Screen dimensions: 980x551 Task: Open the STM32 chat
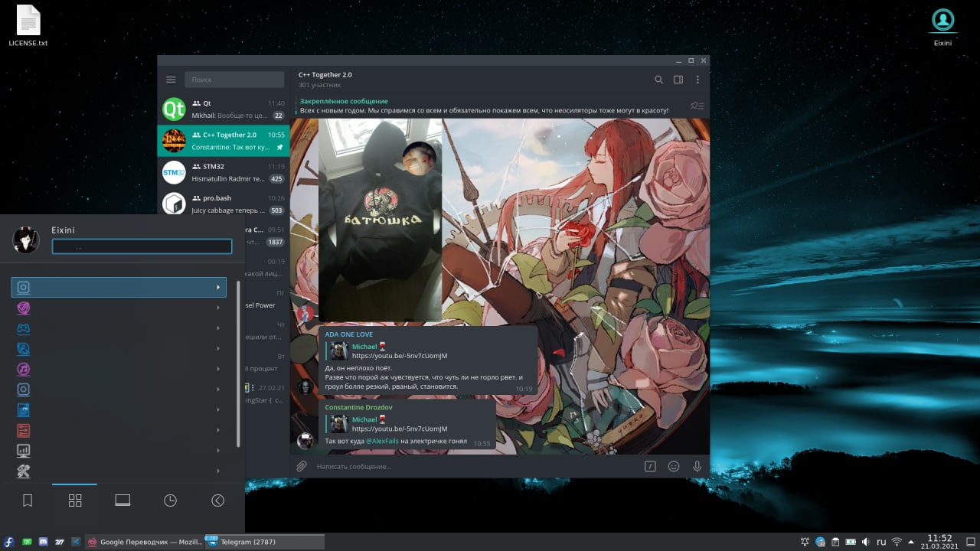pyautogui.click(x=224, y=172)
